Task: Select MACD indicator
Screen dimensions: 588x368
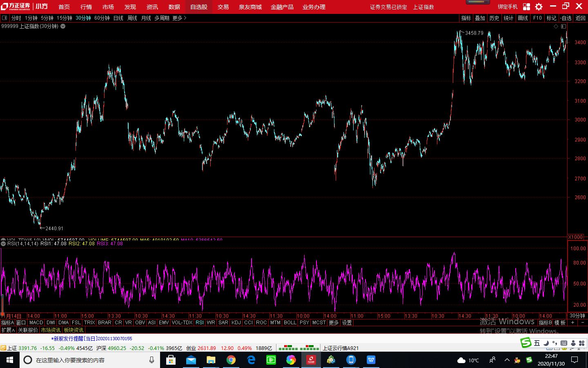Action: (36, 323)
